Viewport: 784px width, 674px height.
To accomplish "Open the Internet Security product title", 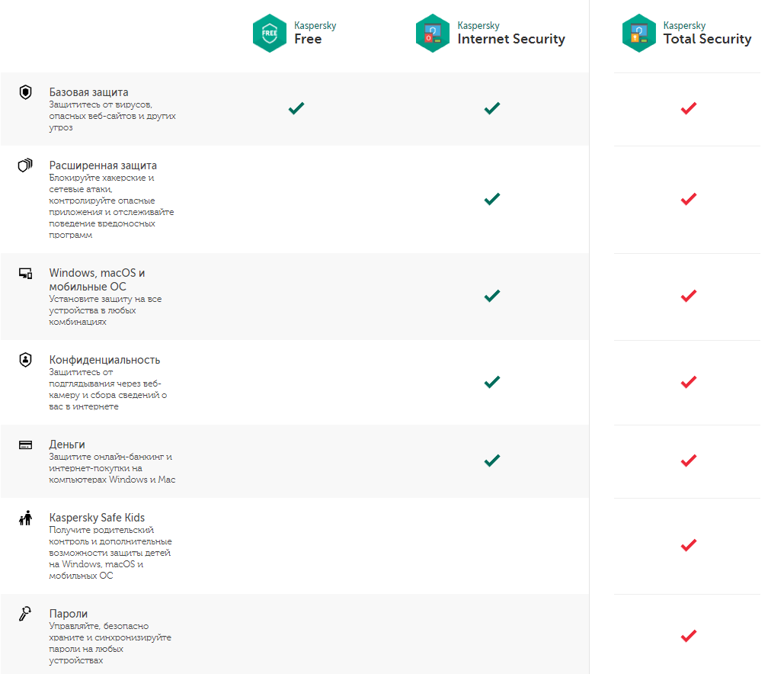I will pyautogui.click(x=511, y=33).
